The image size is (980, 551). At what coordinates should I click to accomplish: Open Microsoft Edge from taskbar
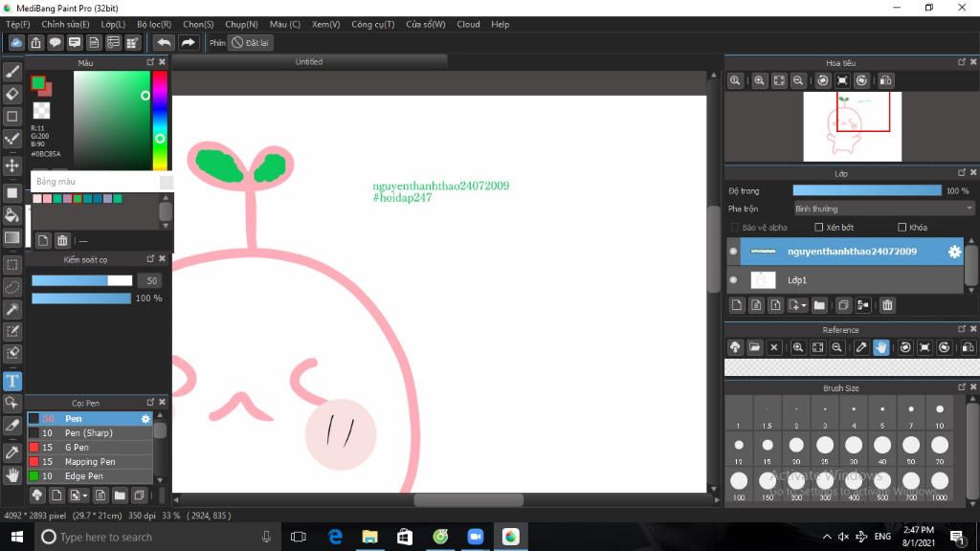(336, 537)
